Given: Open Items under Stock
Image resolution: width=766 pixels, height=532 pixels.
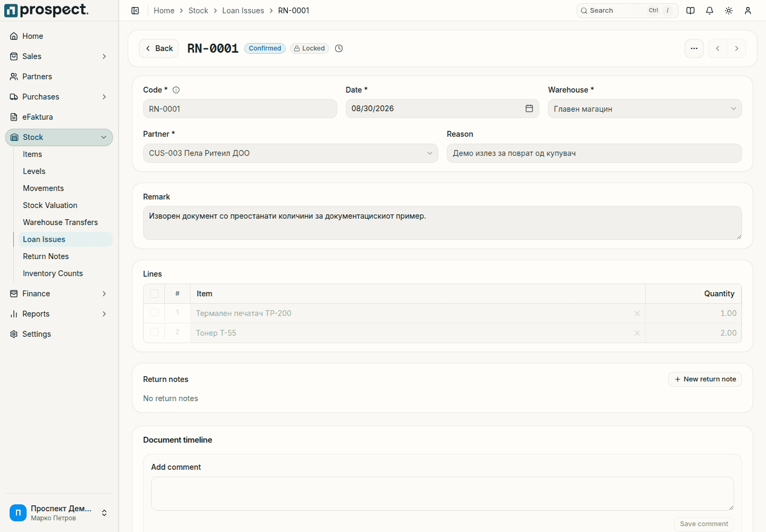Looking at the screenshot, I should tap(65, 154).
